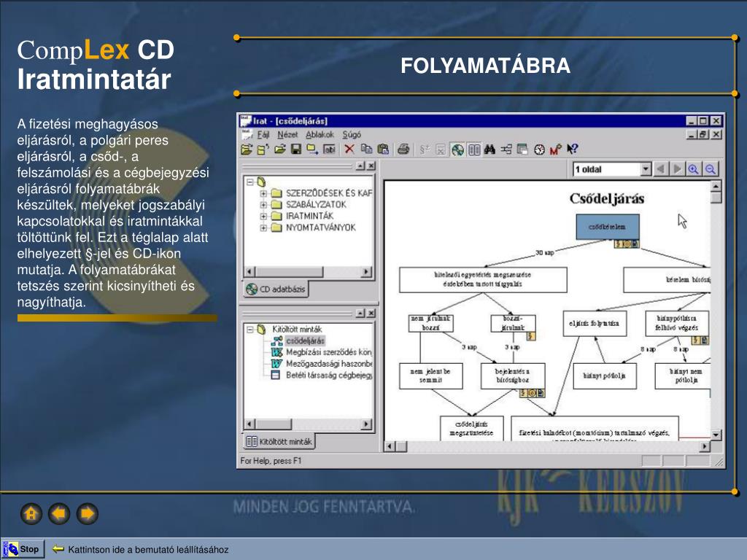
Task: Close the CD database tree panel
Action: (x=371, y=166)
